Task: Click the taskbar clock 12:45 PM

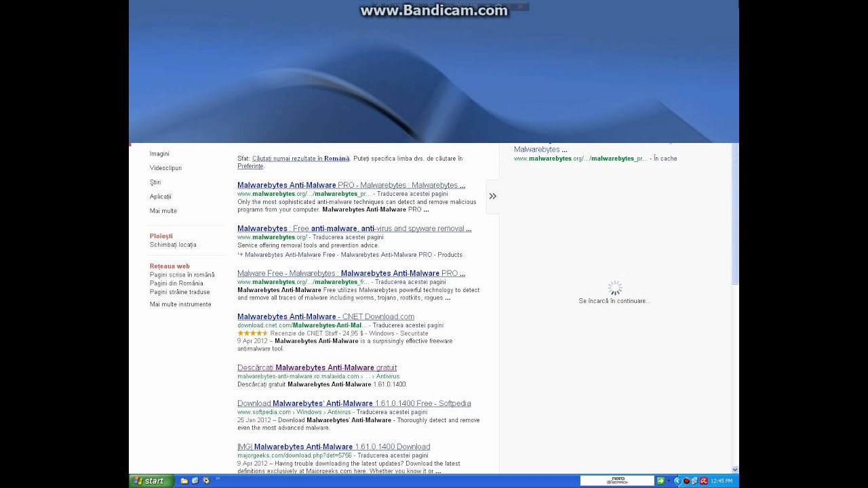Action: [x=722, y=481]
